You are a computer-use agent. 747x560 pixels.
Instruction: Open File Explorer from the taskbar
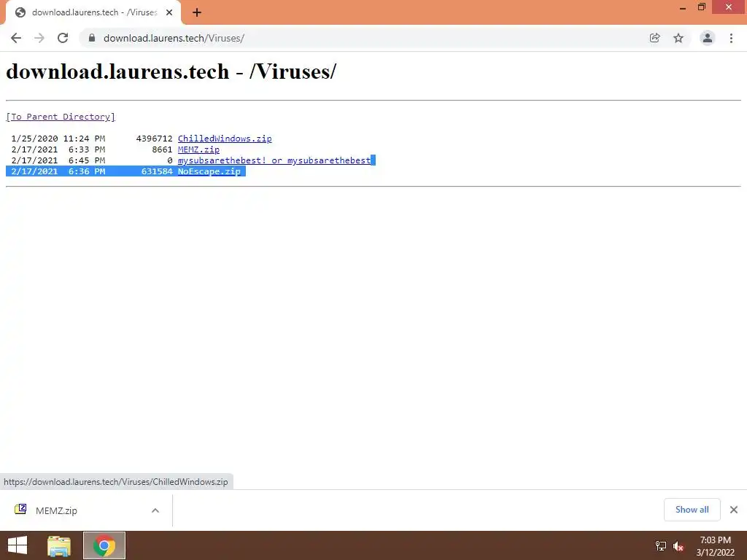click(59, 545)
